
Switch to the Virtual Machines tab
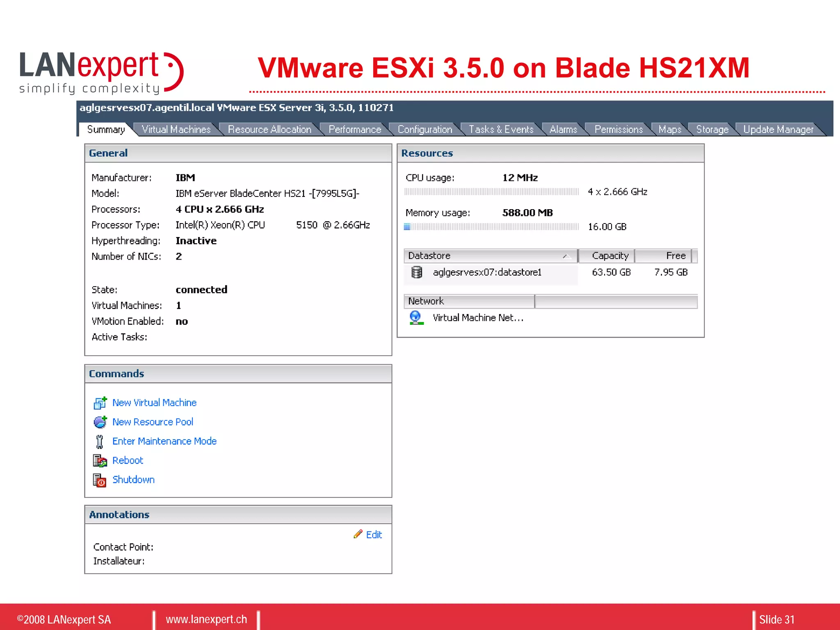[176, 130]
